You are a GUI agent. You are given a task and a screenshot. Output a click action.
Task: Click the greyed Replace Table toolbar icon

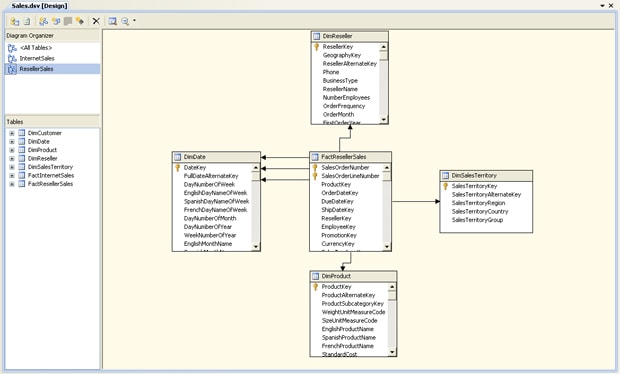coord(68,21)
